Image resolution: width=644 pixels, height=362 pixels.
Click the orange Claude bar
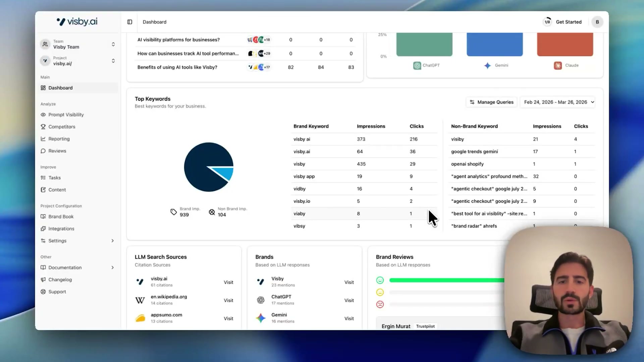click(565, 44)
